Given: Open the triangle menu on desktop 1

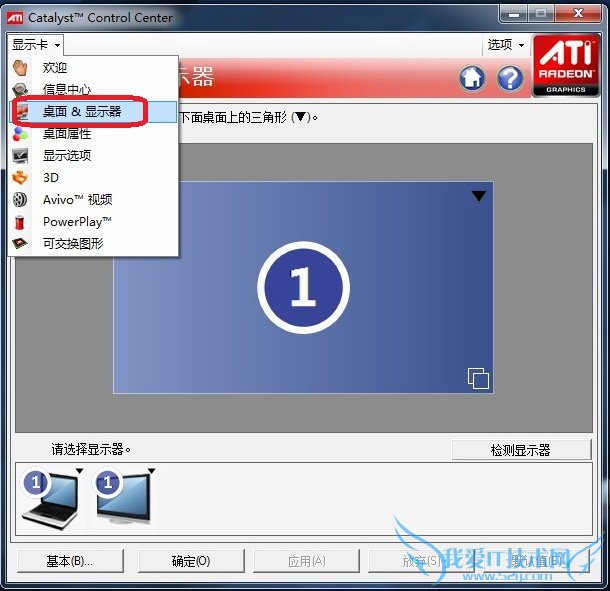Looking at the screenshot, I should 479,196.
